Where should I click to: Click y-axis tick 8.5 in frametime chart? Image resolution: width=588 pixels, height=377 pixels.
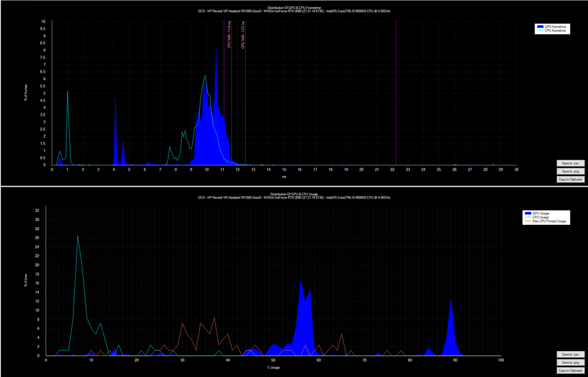(44, 43)
